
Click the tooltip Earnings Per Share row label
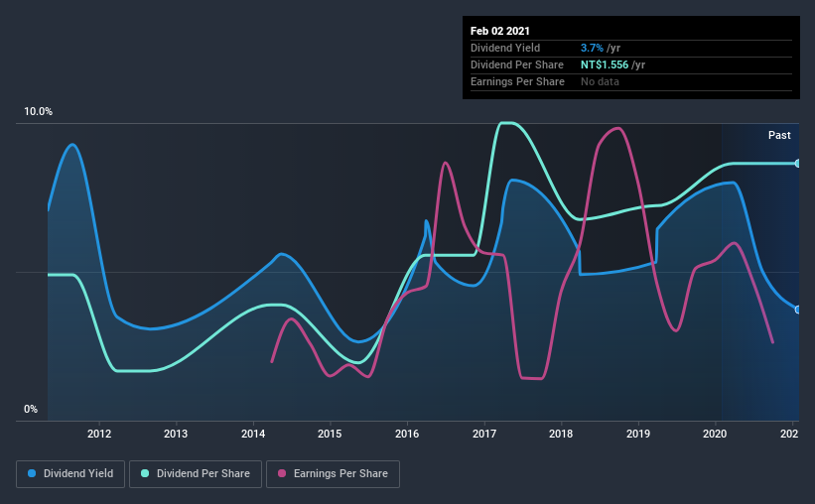click(518, 81)
